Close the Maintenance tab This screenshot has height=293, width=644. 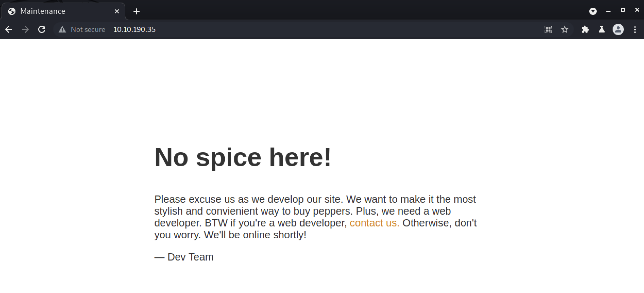[x=117, y=11]
